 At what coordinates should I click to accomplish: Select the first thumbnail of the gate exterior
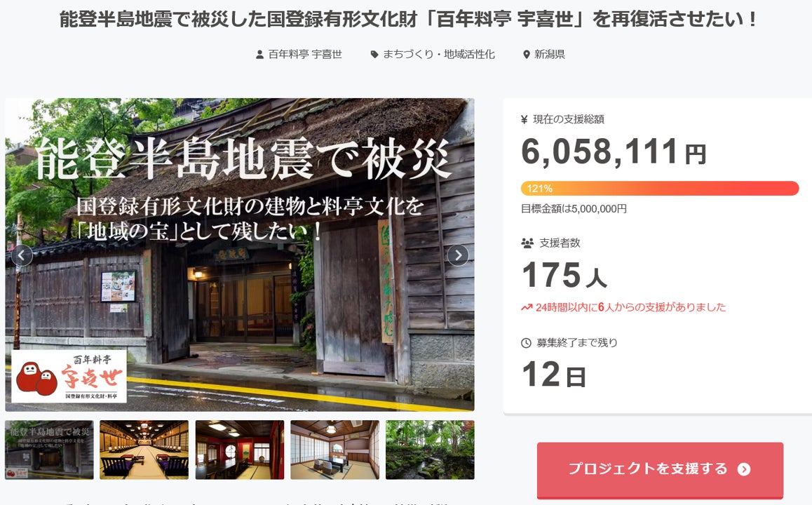pyautogui.click(x=49, y=450)
